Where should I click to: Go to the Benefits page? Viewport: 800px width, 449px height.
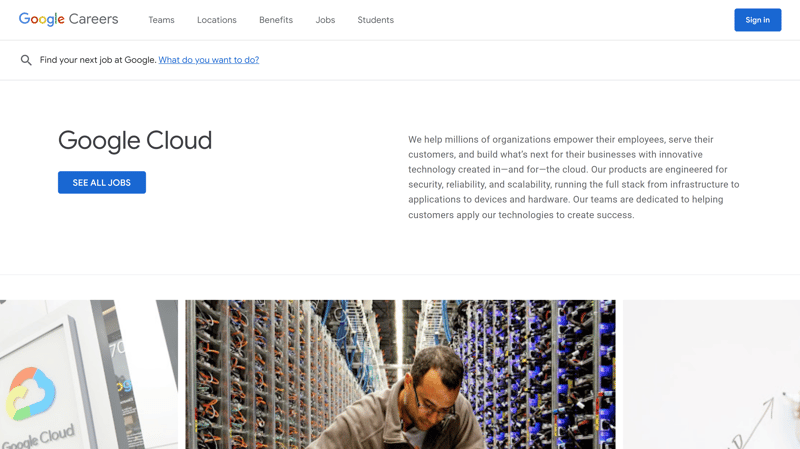point(276,20)
